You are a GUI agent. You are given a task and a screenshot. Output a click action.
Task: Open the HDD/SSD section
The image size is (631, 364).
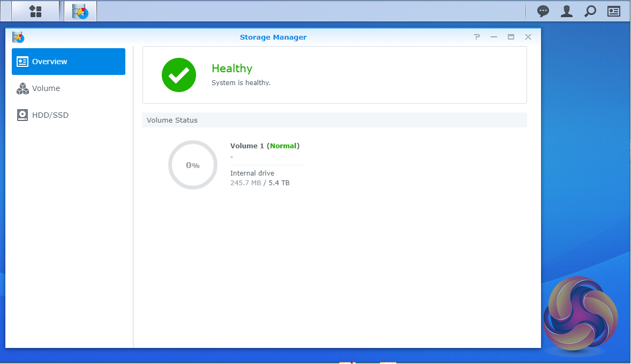pos(69,115)
